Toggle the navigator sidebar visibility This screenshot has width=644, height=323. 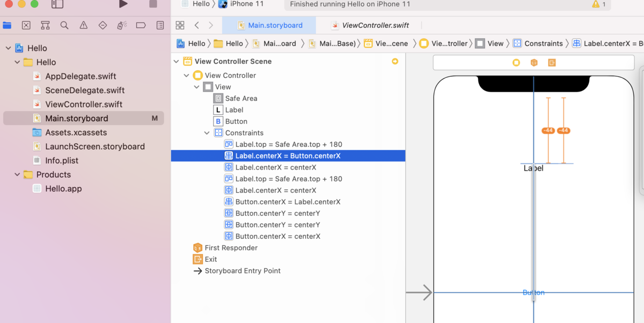pos(57,4)
